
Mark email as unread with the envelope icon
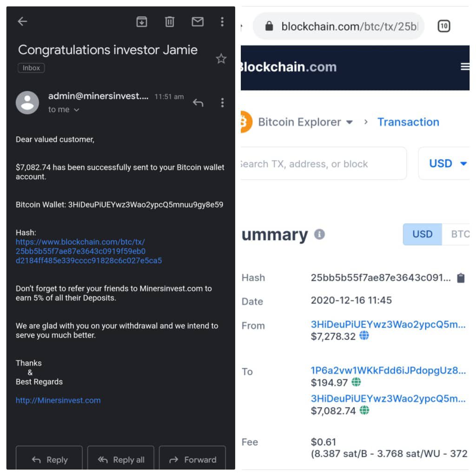tap(198, 21)
